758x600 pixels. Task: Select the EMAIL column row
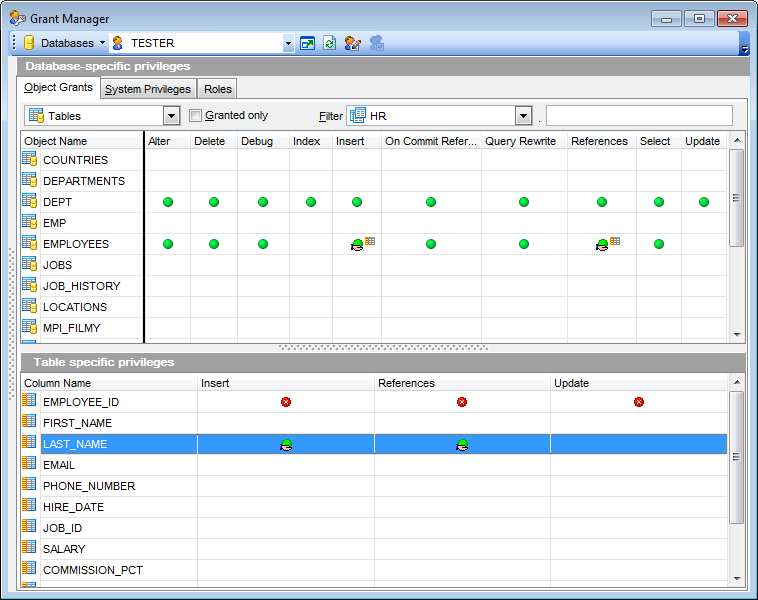tap(374, 465)
